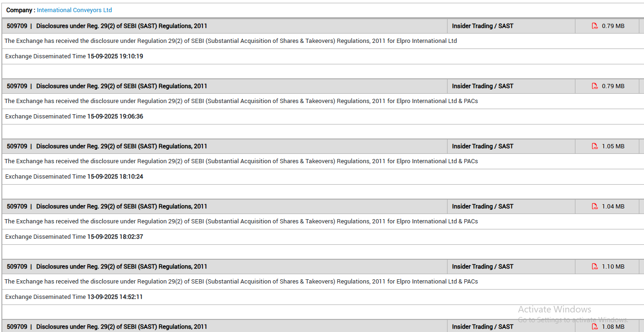Click Reg. 29(2) heading of 1.04 MB entry
Image resolution: width=644 pixels, height=332 pixels.
tap(122, 207)
